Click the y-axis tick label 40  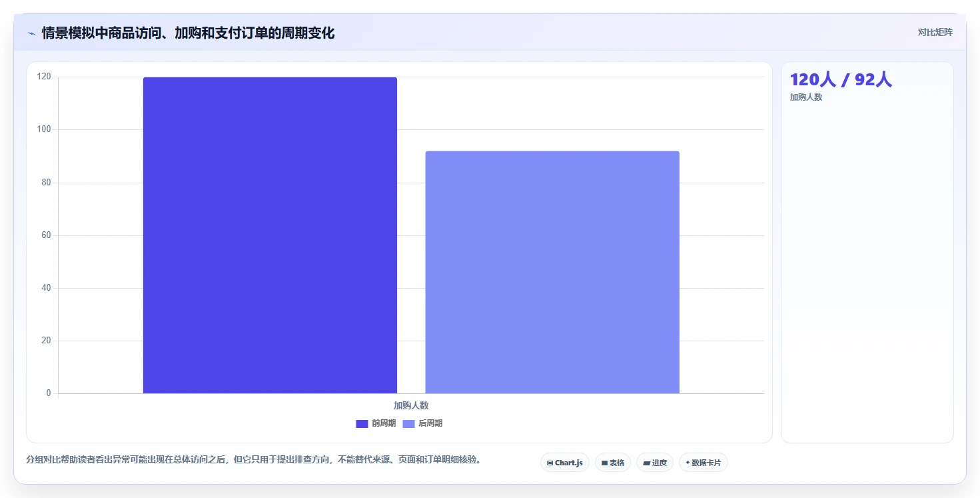coord(47,288)
